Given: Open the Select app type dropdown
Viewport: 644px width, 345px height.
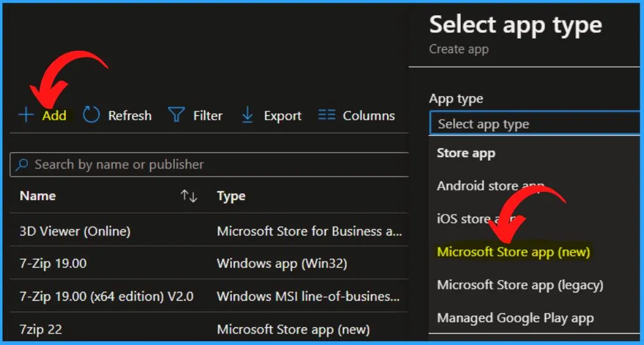Looking at the screenshot, I should 535,123.
